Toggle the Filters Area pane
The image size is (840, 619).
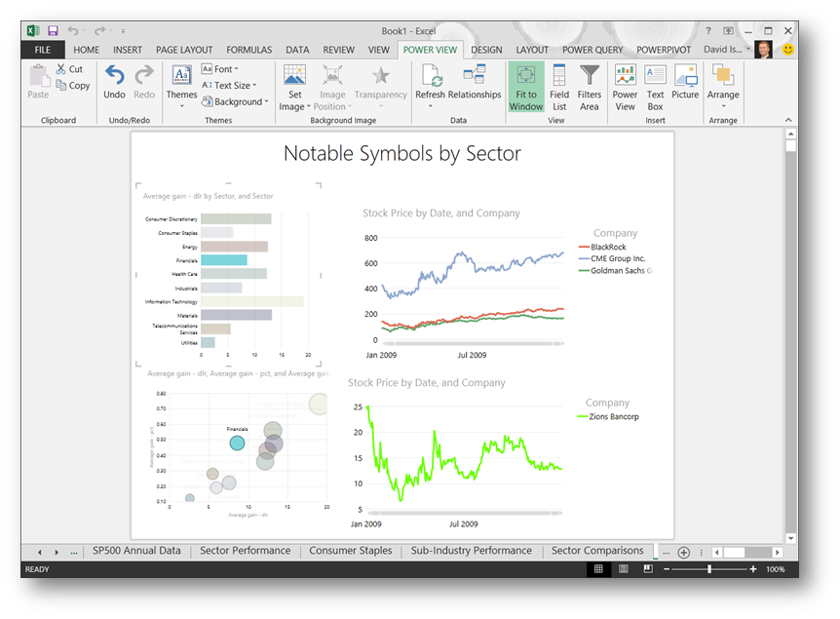pyautogui.click(x=590, y=87)
